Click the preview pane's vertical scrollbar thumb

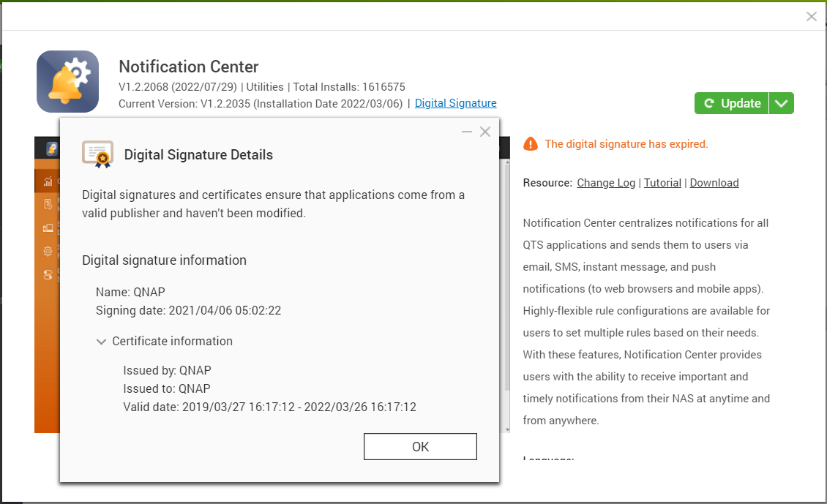tap(507, 278)
